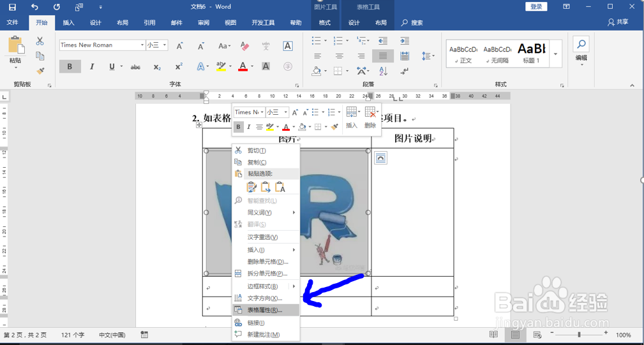Open the Times New Roman font dropdown
Viewport: 644px width, 345px height.
[142, 45]
